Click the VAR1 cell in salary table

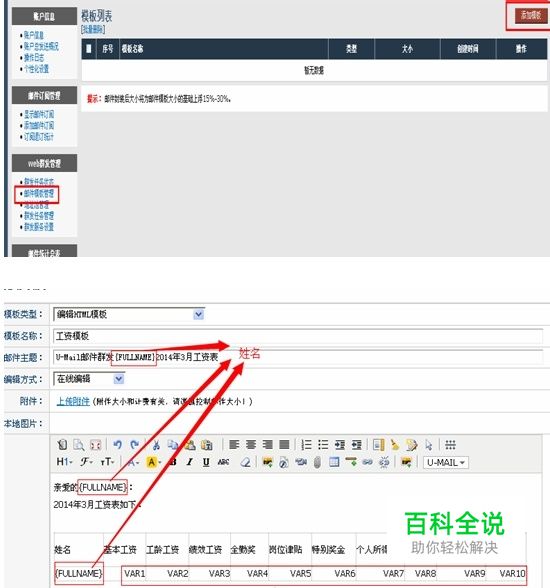(135, 573)
